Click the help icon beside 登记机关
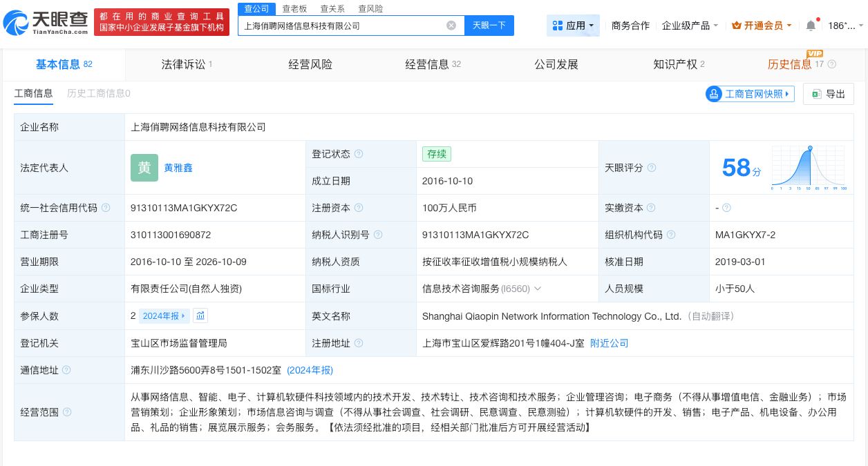The width and height of the screenshot is (868, 466). point(66,343)
